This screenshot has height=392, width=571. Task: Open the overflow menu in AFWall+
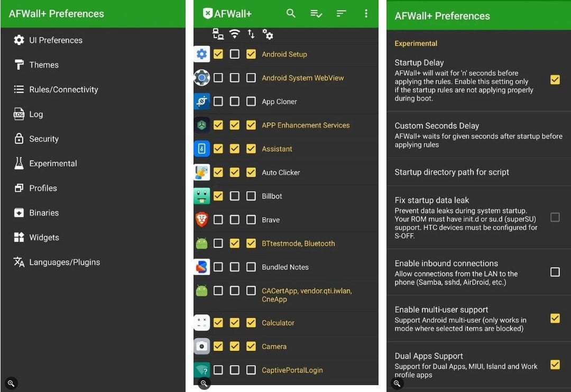(366, 13)
